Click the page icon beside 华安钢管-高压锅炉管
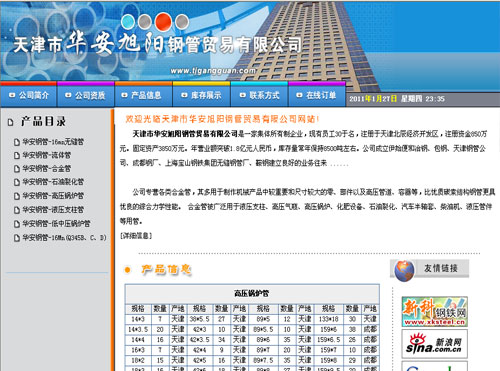Image resolution: width=500 pixels, height=371 pixels. pyautogui.click(x=17, y=196)
